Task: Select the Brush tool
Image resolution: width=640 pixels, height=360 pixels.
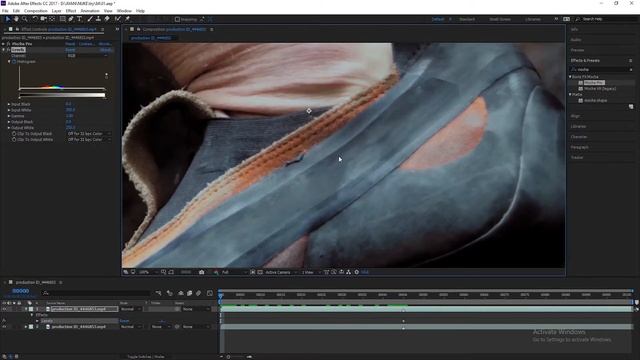Action: [90, 19]
